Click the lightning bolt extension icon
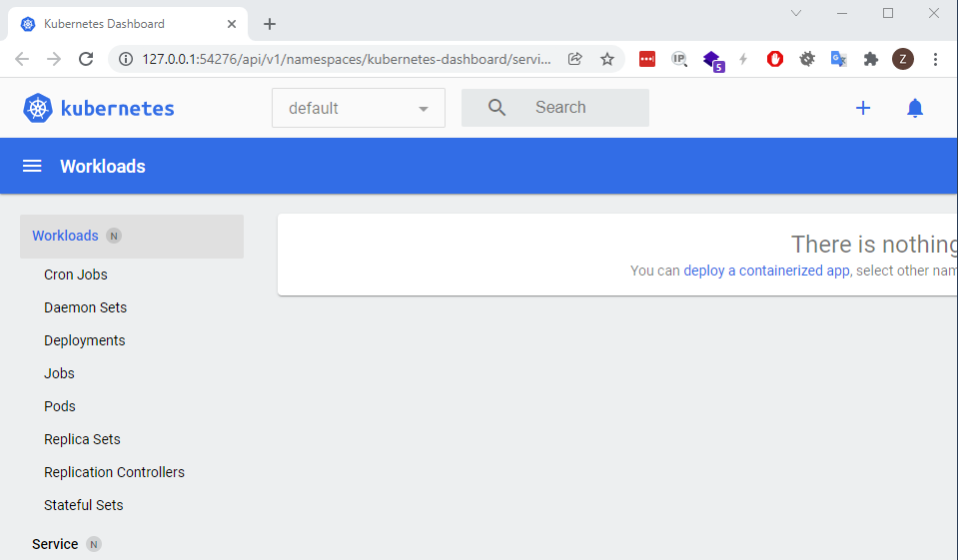Image resolution: width=958 pixels, height=560 pixels. pos(743,59)
